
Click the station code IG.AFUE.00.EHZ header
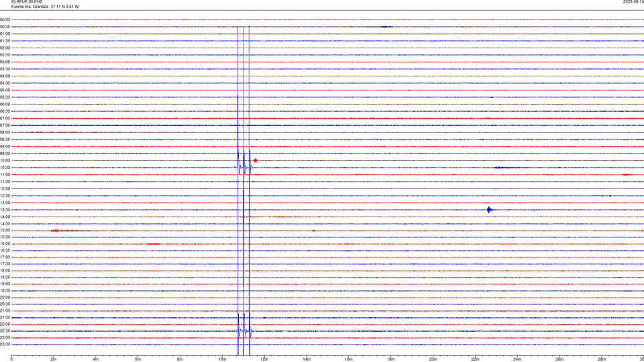click(x=27, y=2)
